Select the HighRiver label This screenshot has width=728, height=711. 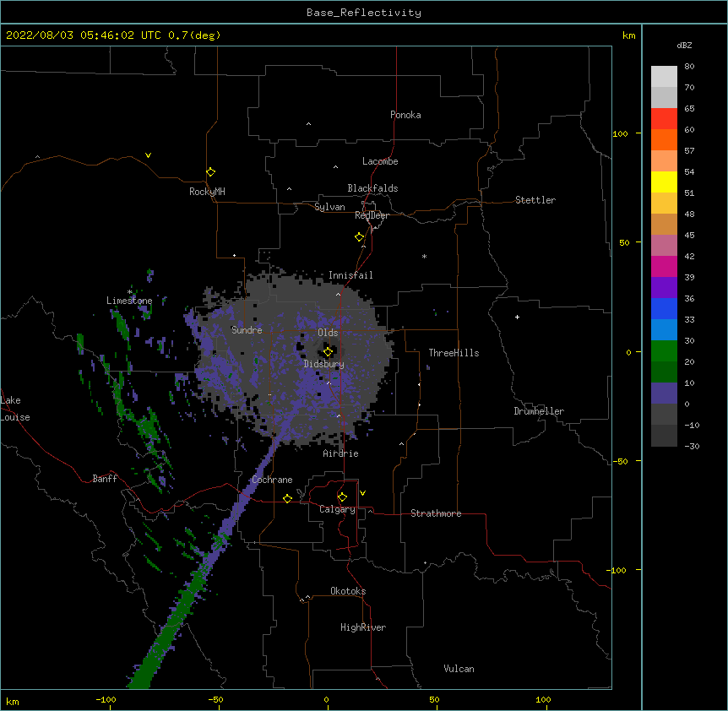click(x=363, y=627)
